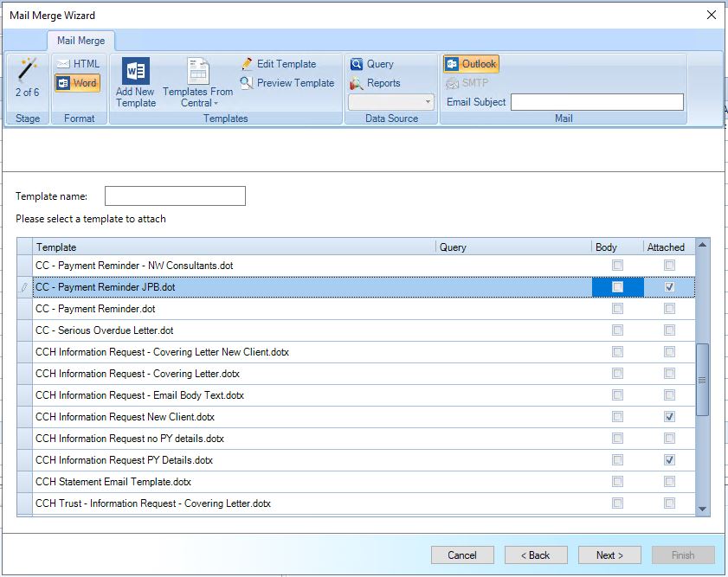This screenshot has width=728, height=577.
Task: Check Attached for Email Body Text template
Action: [669, 394]
